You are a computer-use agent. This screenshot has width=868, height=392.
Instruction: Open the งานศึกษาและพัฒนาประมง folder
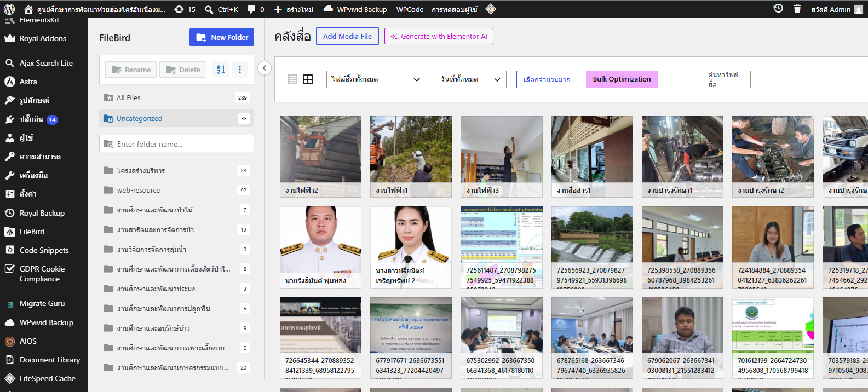176,289
